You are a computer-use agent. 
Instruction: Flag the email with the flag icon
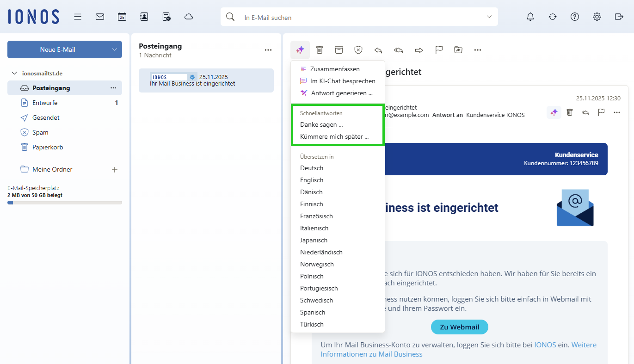[x=438, y=49]
